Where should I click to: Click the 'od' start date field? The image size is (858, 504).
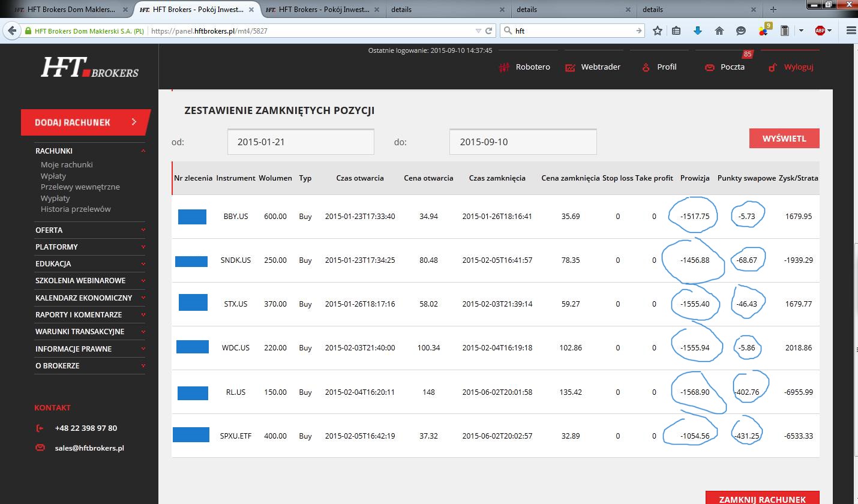[x=301, y=142]
